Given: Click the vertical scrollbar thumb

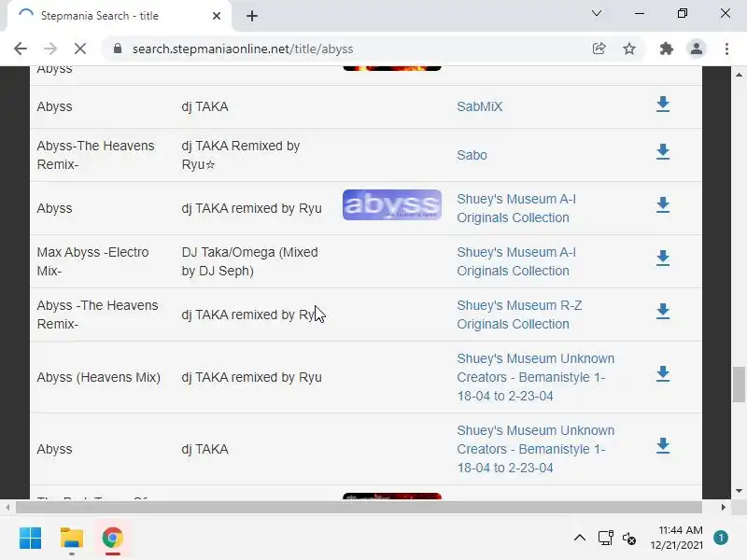Looking at the screenshot, I should point(739,385).
